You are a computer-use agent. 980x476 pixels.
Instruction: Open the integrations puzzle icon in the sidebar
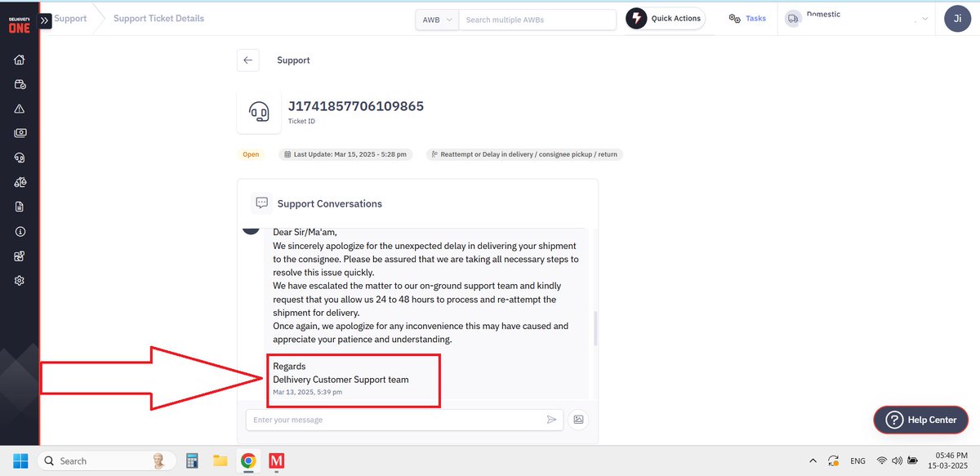click(x=20, y=256)
